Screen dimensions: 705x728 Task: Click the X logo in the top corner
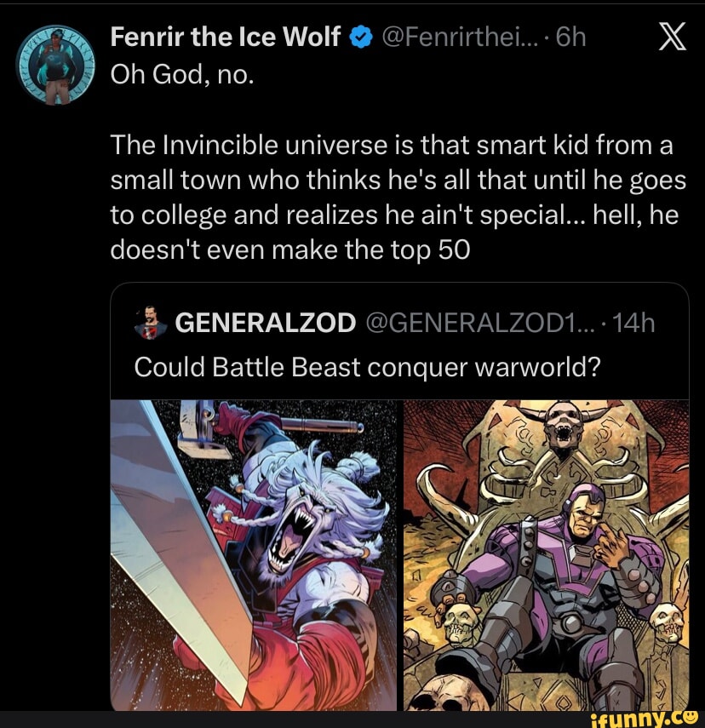point(671,36)
